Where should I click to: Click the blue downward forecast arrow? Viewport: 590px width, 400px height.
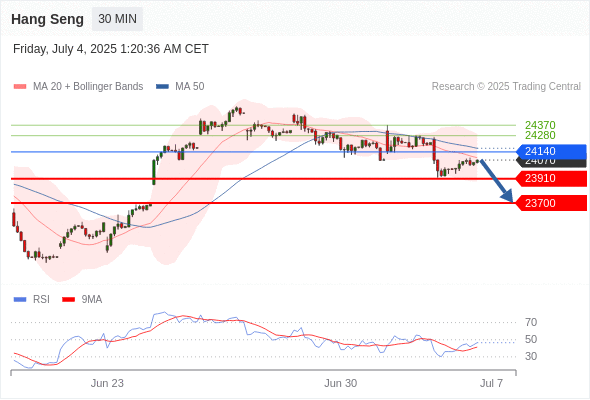[x=497, y=181]
